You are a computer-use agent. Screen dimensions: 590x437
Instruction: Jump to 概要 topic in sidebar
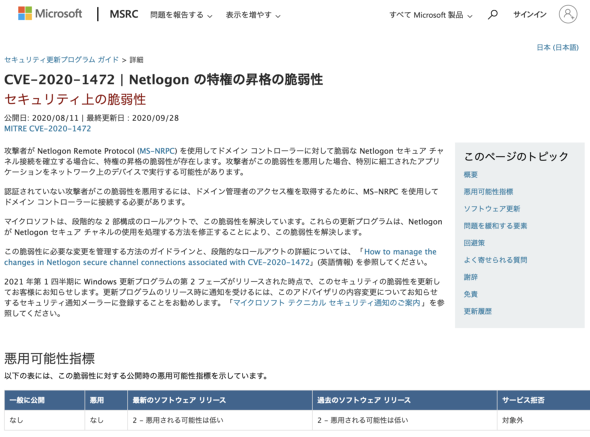click(470, 175)
